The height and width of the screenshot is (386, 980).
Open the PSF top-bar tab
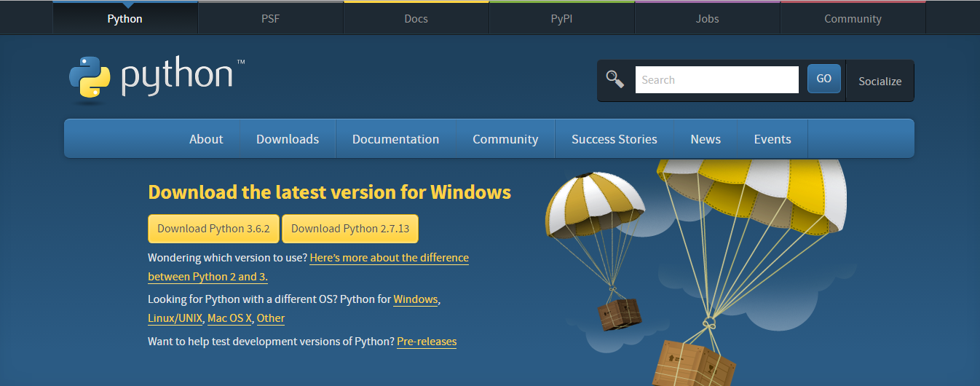pyautogui.click(x=271, y=18)
